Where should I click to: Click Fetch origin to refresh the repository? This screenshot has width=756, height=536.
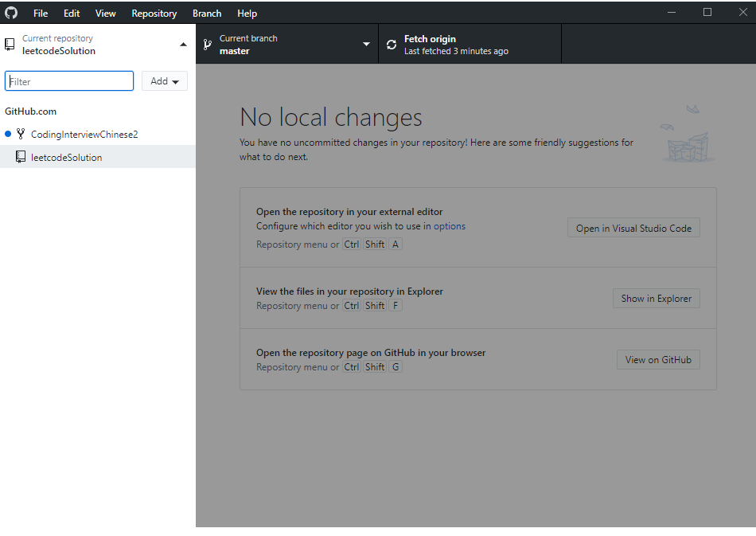(470, 44)
